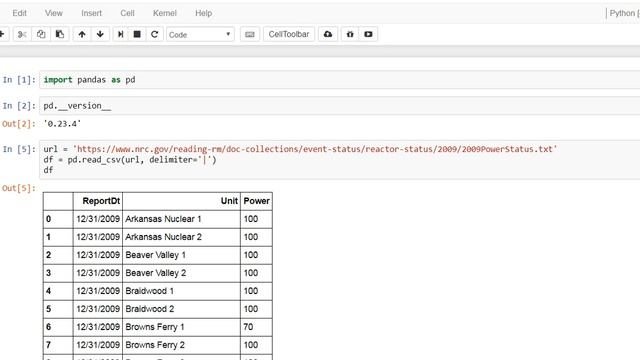Click the CellToolbar button
The height and width of the screenshot is (360, 640).
(289, 34)
